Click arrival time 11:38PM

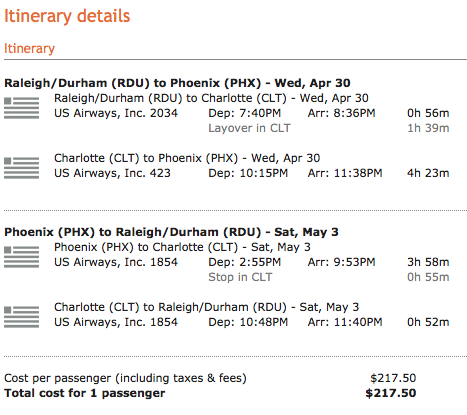pos(358,173)
